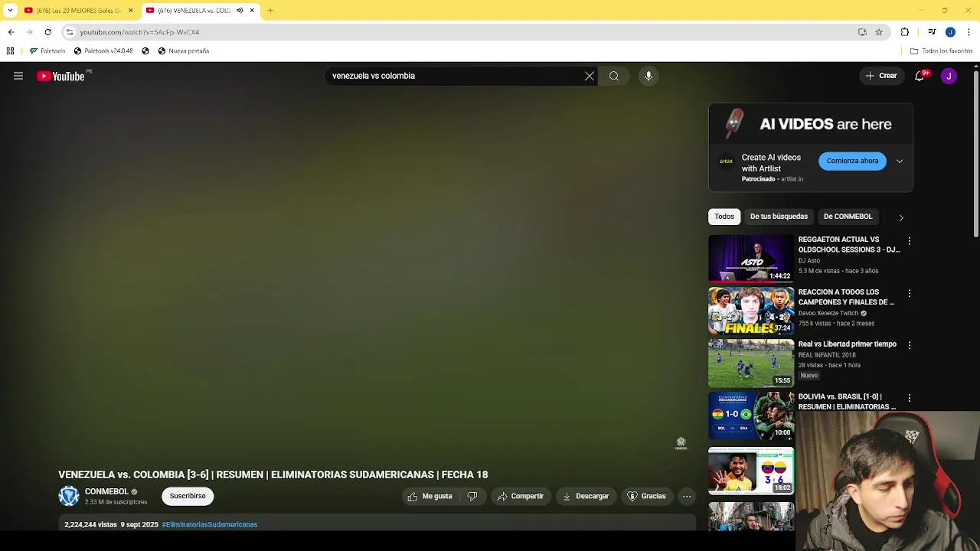Open YouTube notifications bell
Viewport: 980px width, 551px height.
920,76
